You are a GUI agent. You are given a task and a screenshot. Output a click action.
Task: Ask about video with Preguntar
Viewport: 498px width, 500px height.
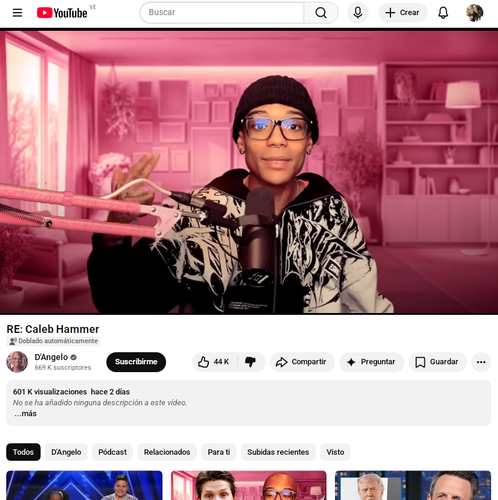coord(372,362)
